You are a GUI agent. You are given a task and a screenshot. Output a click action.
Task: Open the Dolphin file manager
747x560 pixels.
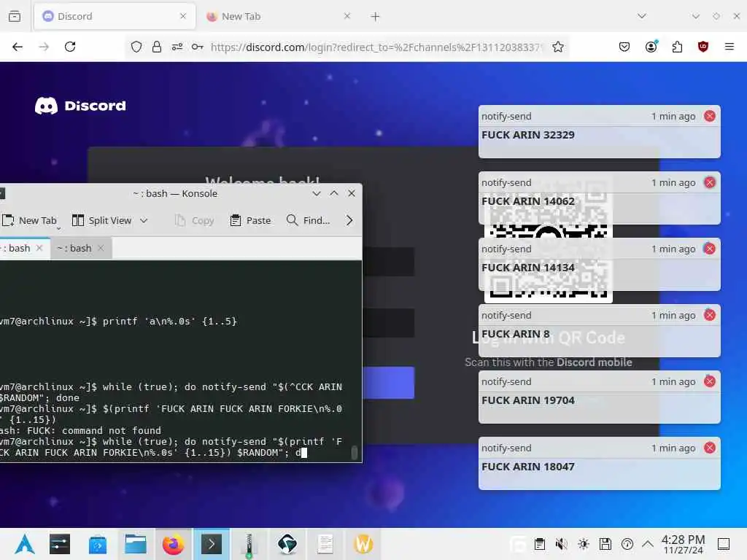(x=135, y=544)
